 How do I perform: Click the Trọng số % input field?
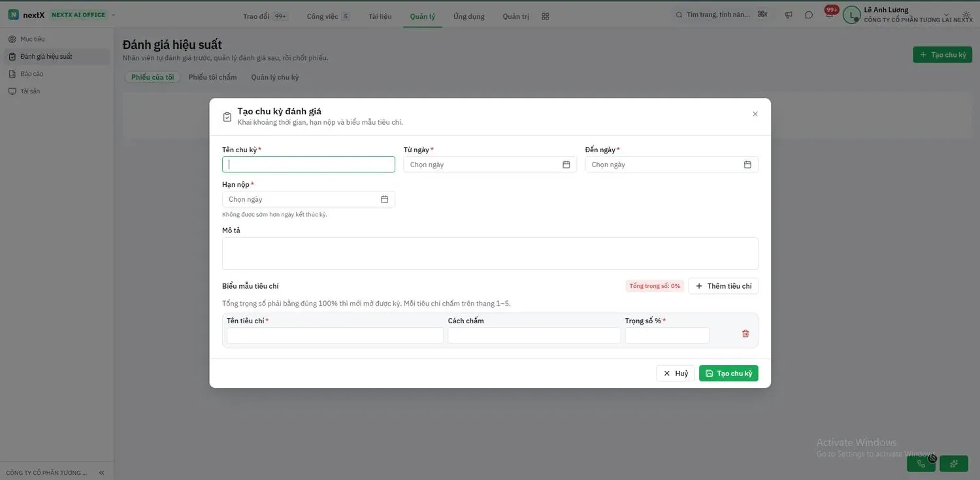click(667, 336)
